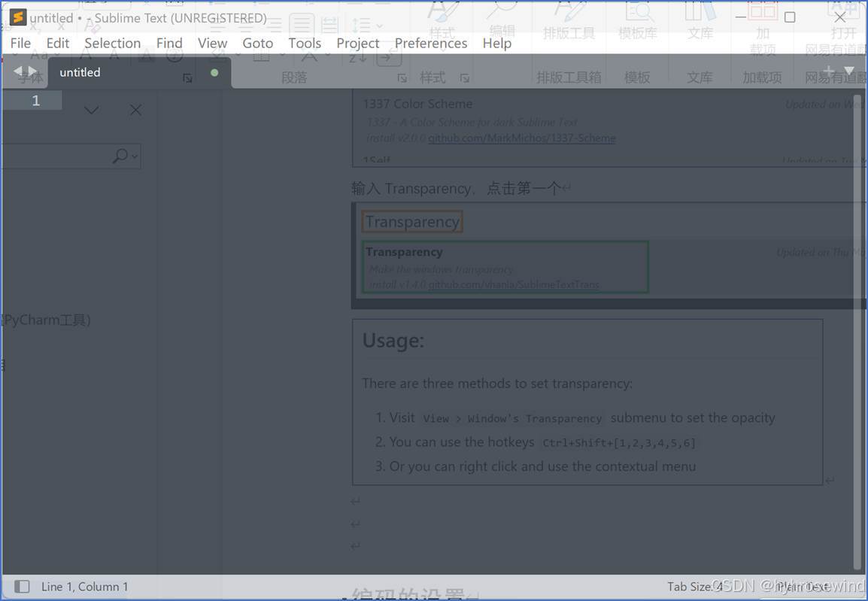Screen dimensions: 868x601
Task: Click the editor's vertical scrollbar
Action: (857, 332)
